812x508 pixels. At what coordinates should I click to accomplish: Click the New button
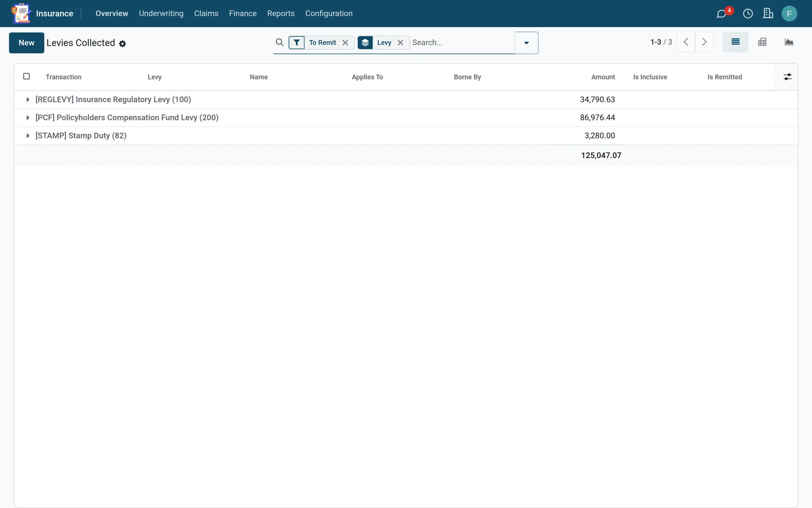tap(27, 43)
